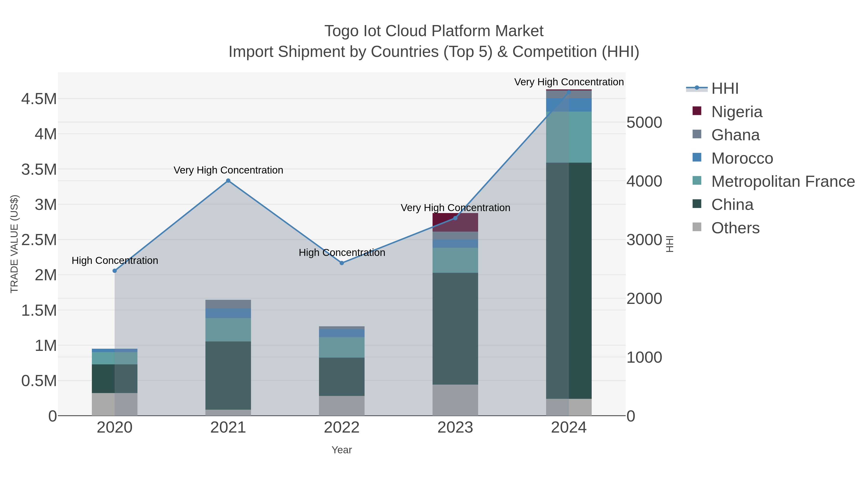Click the Ghana slate legend swatch

697,134
